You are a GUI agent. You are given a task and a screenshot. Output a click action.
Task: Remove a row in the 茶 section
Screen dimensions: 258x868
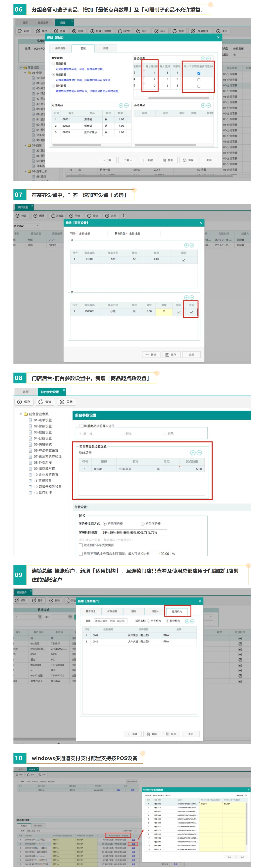192,245
